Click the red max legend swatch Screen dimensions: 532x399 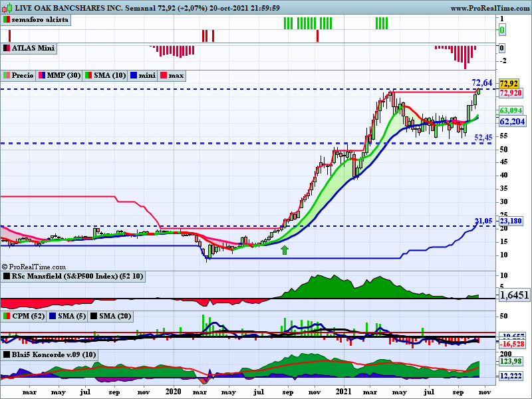pos(164,75)
